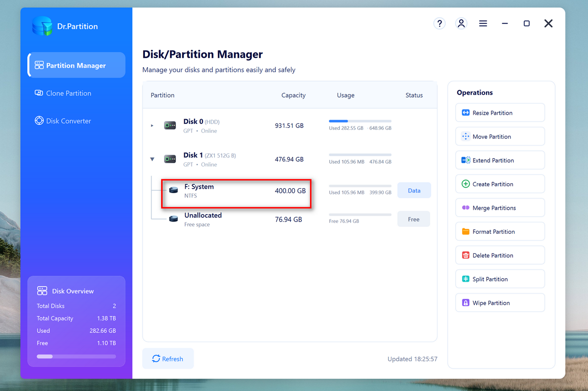Click the Free 1.10 TB overview value
Image resolution: width=588 pixels, height=391 pixels.
point(107,343)
